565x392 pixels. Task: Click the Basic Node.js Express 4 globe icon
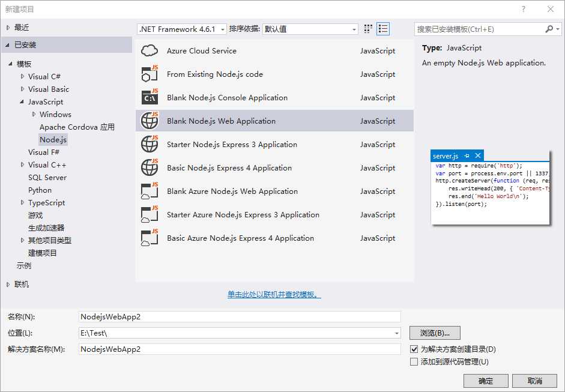(150, 167)
